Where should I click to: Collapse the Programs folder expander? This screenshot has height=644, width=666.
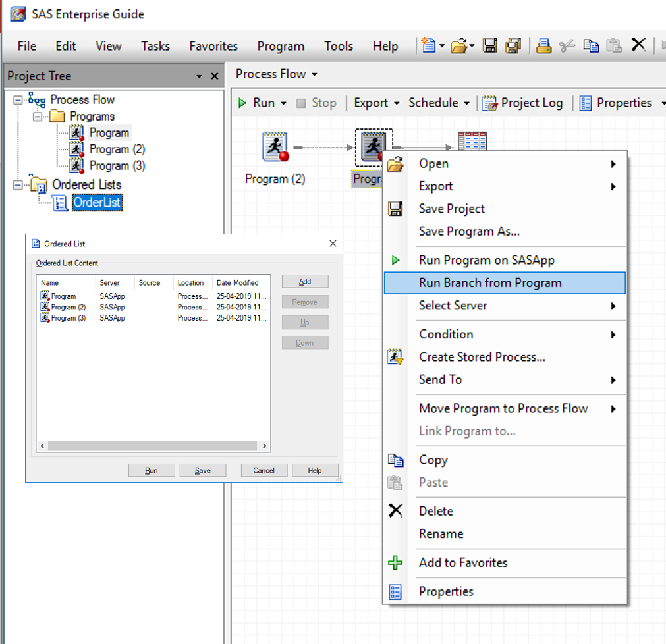pos(38,117)
